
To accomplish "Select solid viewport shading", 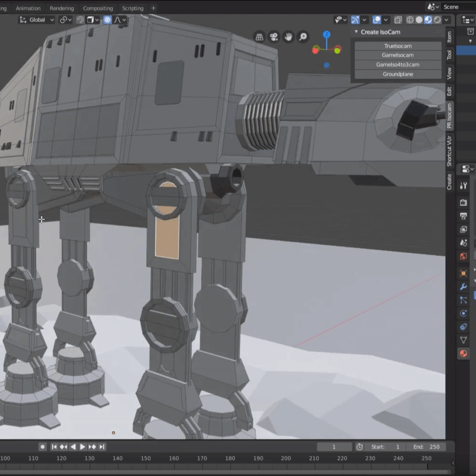I will (419, 20).
